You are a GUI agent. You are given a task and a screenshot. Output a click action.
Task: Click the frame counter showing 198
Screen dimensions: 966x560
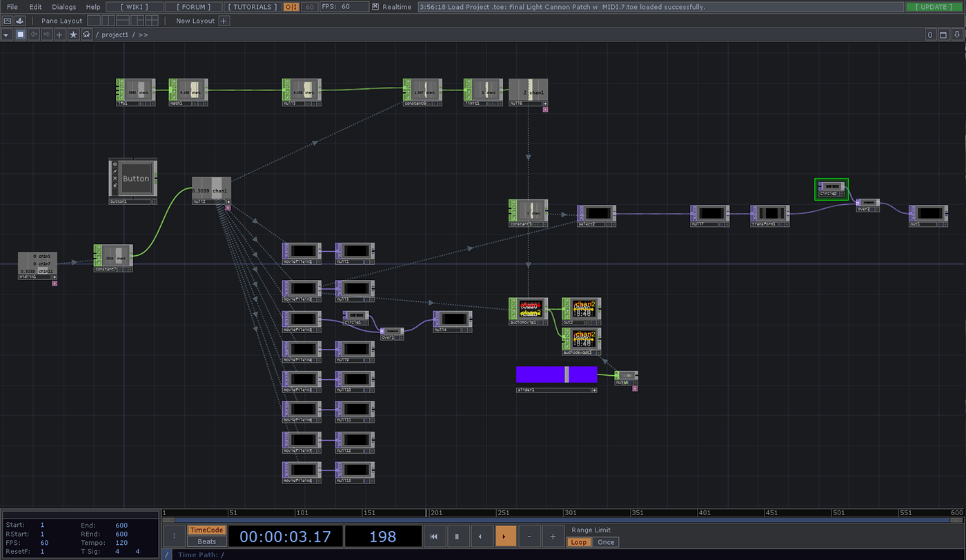click(383, 537)
